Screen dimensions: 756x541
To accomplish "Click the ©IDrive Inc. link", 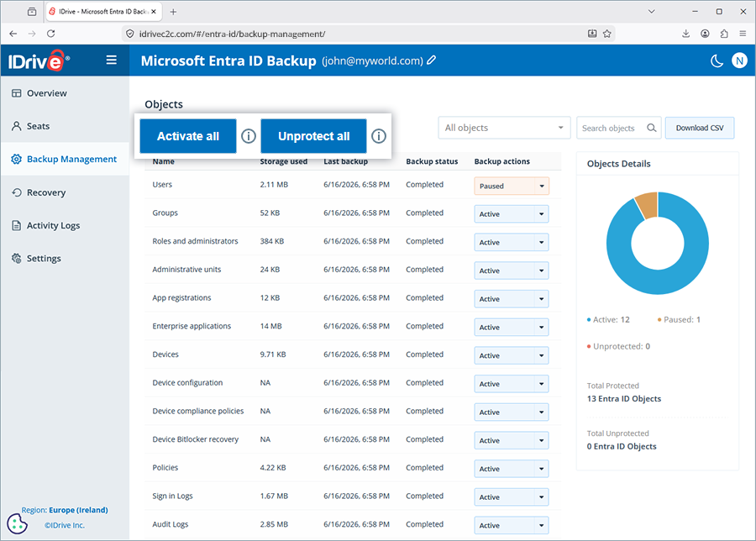I will pos(65,525).
